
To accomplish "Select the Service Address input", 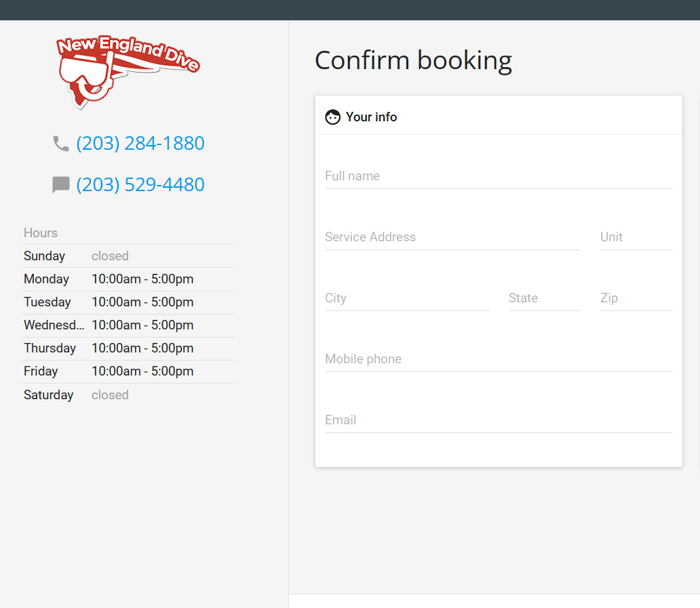I will pyautogui.click(x=452, y=237).
